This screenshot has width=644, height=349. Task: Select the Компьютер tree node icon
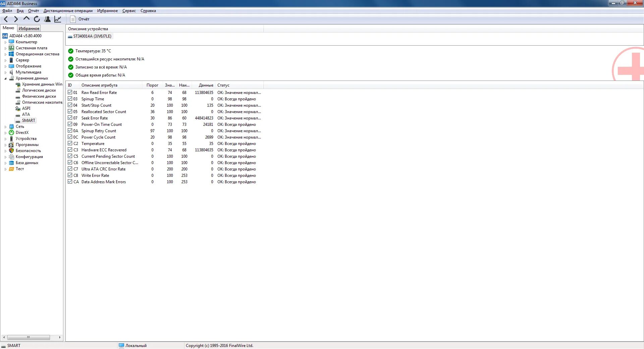12,42
